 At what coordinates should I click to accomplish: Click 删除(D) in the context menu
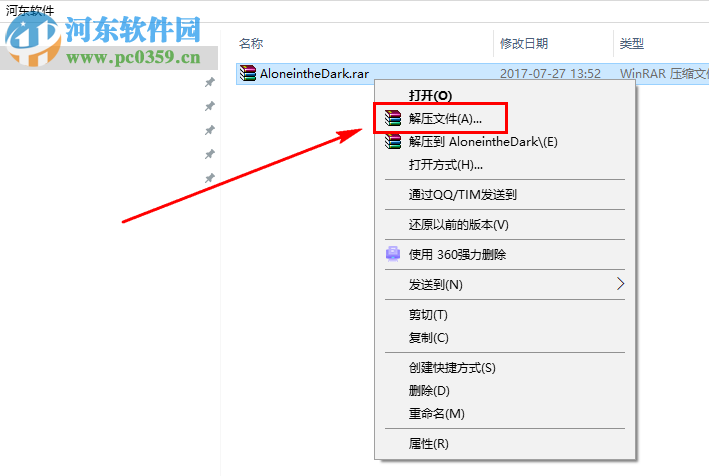click(429, 390)
